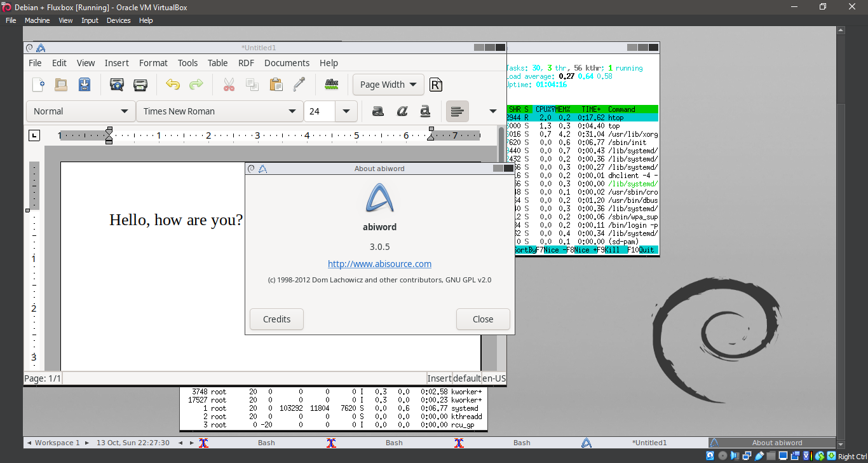
Task: Open the Page Width zoom dropdown
Action: pos(388,84)
